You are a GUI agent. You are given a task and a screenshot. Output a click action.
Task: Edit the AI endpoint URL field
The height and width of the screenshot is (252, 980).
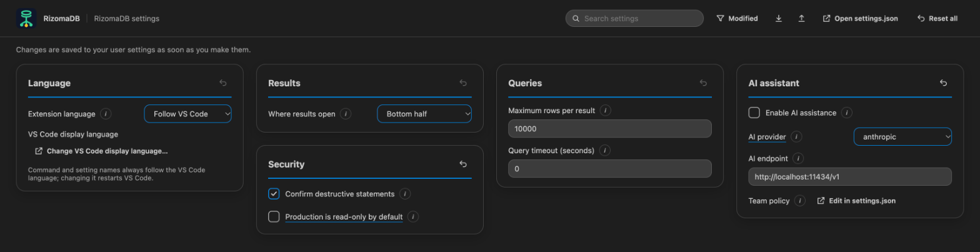[850, 176]
